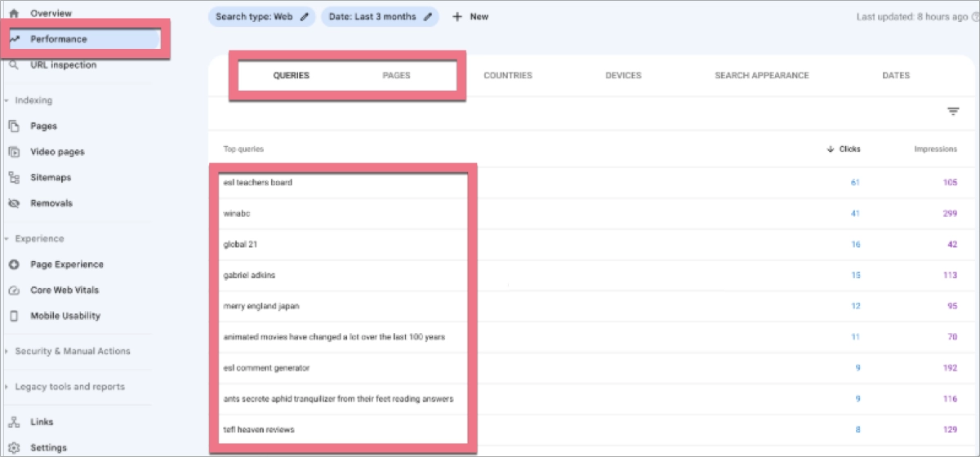Select the query 'tefl heaven reviews'
Image resolution: width=980 pixels, height=457 pixels.
click(259, 429)
